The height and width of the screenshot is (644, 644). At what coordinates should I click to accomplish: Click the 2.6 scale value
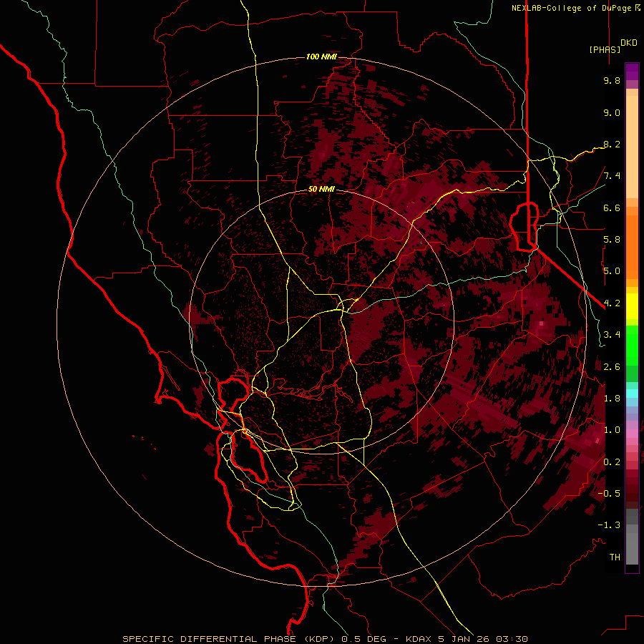click(612, 367)
